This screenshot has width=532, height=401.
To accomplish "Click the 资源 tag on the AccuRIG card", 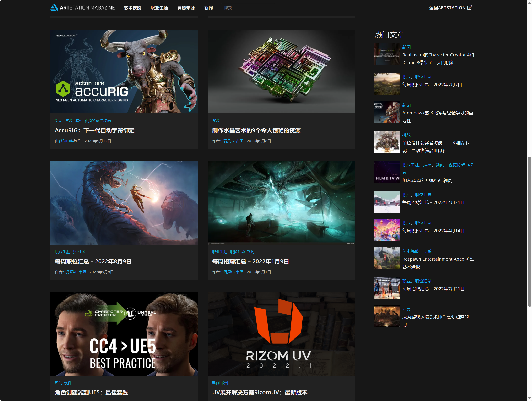I will point(69,120).
